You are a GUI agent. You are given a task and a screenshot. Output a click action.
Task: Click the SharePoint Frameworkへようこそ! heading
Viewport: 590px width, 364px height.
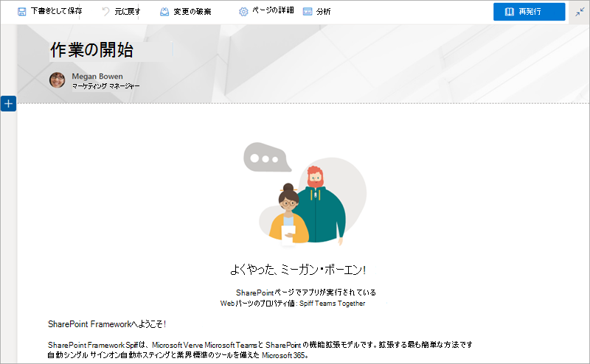coord(107,324)
